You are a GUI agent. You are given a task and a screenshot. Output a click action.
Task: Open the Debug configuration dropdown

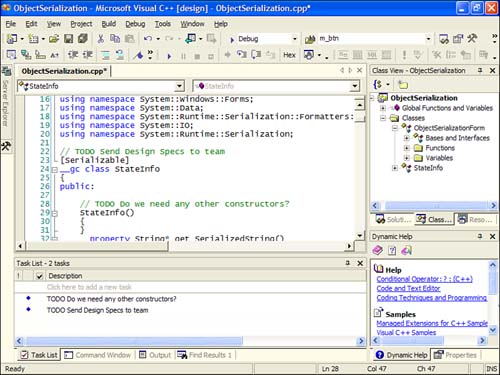[x=294, y=39]
